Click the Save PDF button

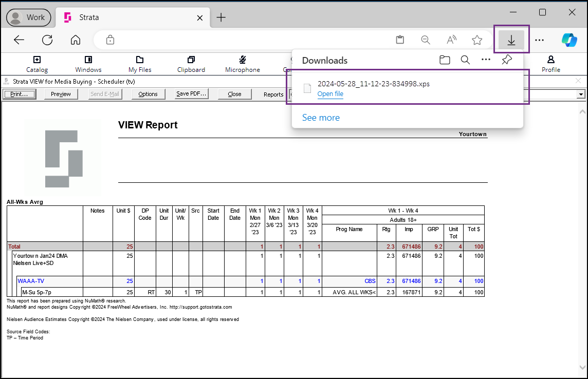coord(192,94)
